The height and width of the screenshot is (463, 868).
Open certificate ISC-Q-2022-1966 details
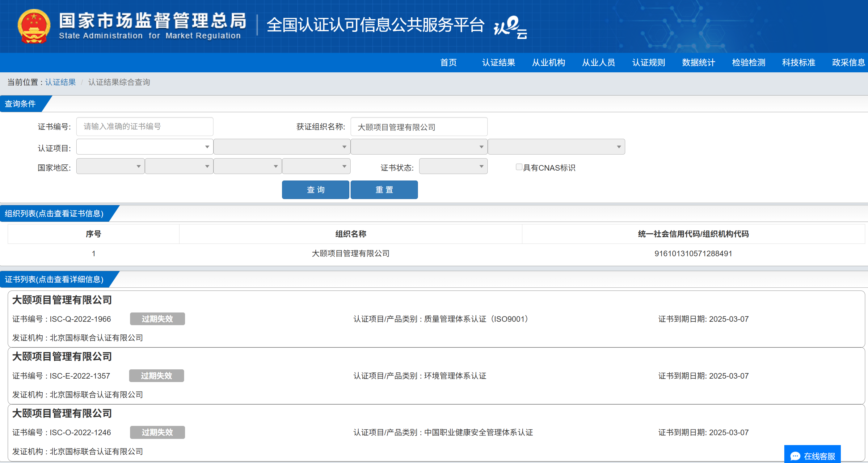80,319
